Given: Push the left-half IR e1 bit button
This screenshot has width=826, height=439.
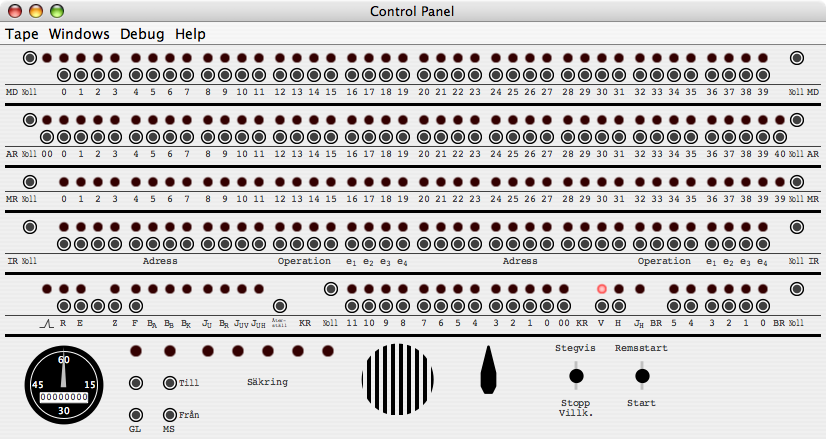Looking at the screenshot, I should (x=352, y=245).
